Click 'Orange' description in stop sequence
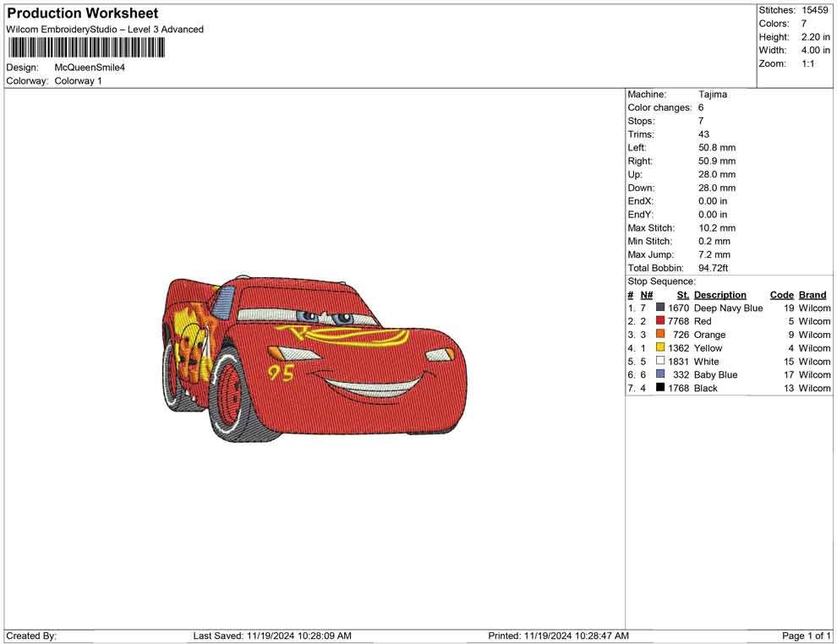 coord(709,335)
